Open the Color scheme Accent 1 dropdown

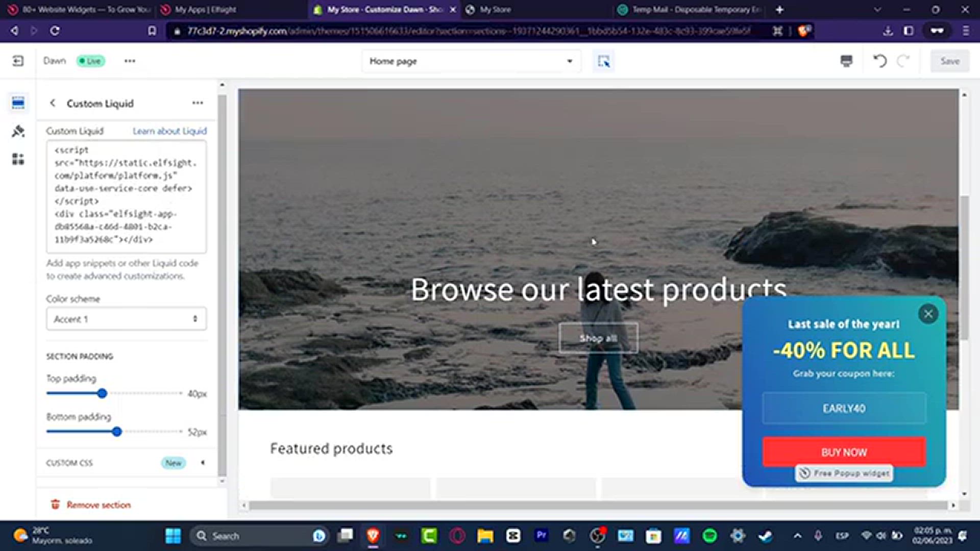[x=127, y=319]
